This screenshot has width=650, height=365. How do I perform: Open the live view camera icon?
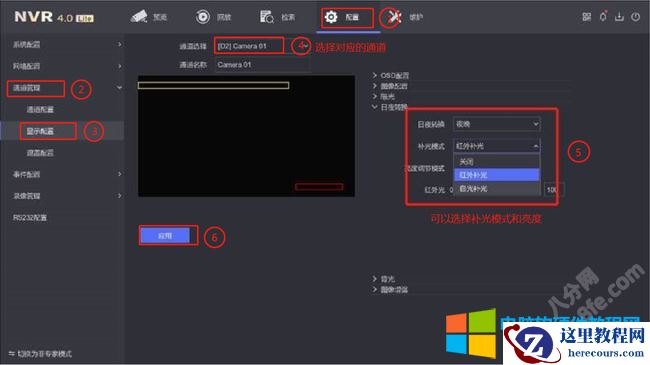pyautogui.click(x=139, y=17)
